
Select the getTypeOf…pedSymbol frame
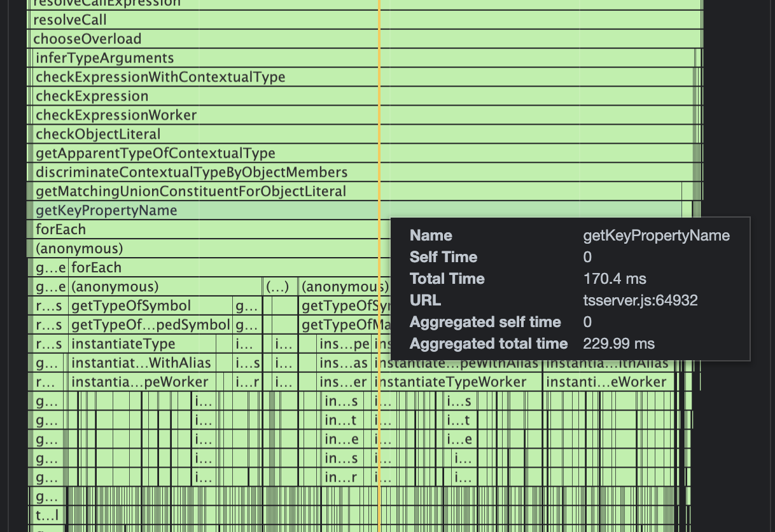point(151,325)
